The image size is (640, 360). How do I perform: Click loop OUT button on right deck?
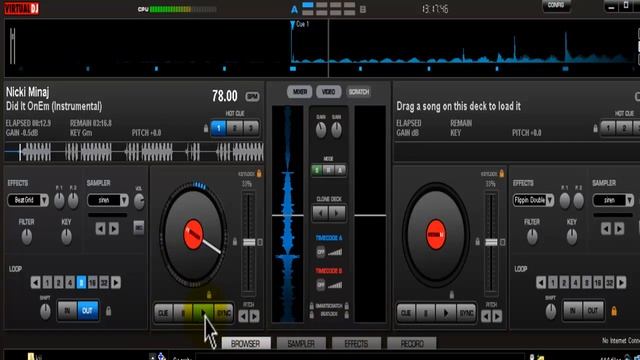tap(593, 311)
